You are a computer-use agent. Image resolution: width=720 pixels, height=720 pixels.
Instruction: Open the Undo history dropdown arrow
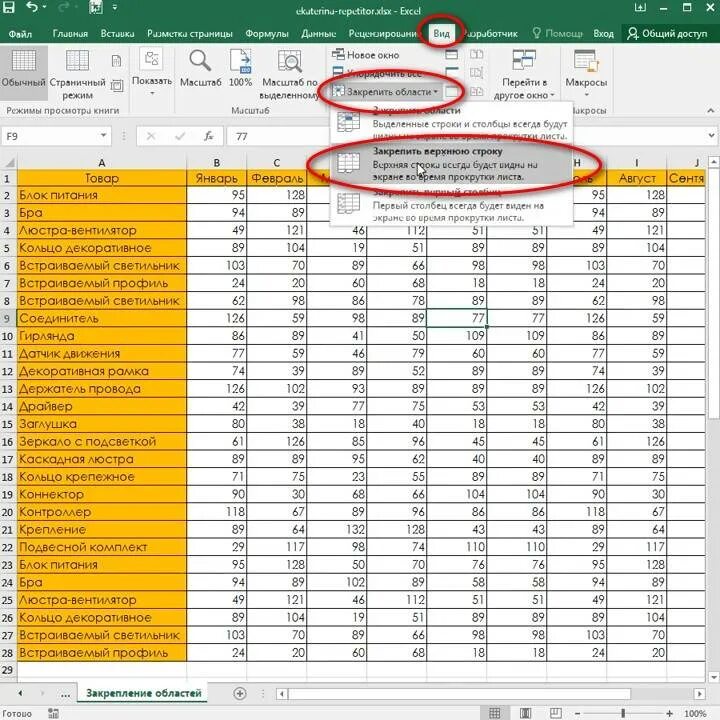coord(44,7)
